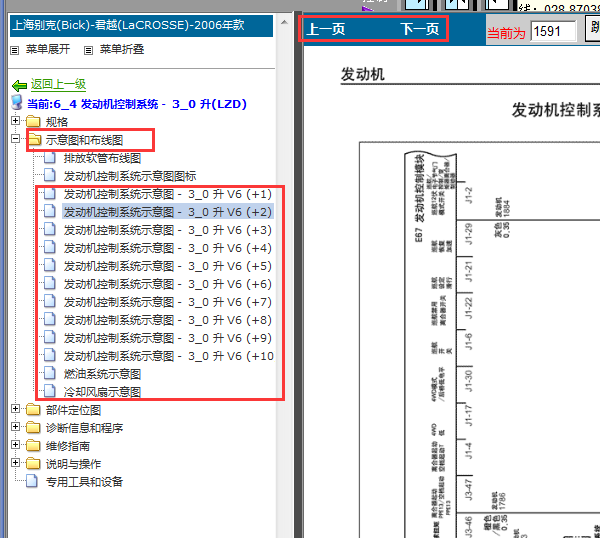The image size is (600, 538).
Task: Open 发动机控制系统示意图 V6 (+9) item
Action: pos(168,338)
